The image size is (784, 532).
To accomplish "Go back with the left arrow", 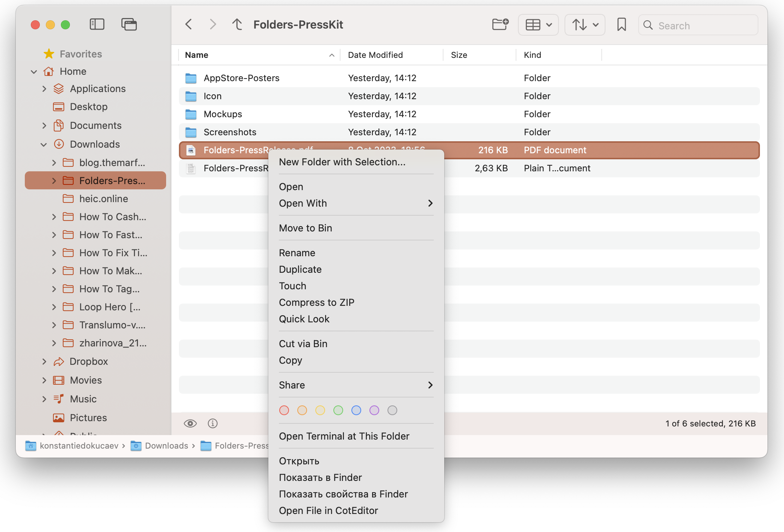I will 189,24.
